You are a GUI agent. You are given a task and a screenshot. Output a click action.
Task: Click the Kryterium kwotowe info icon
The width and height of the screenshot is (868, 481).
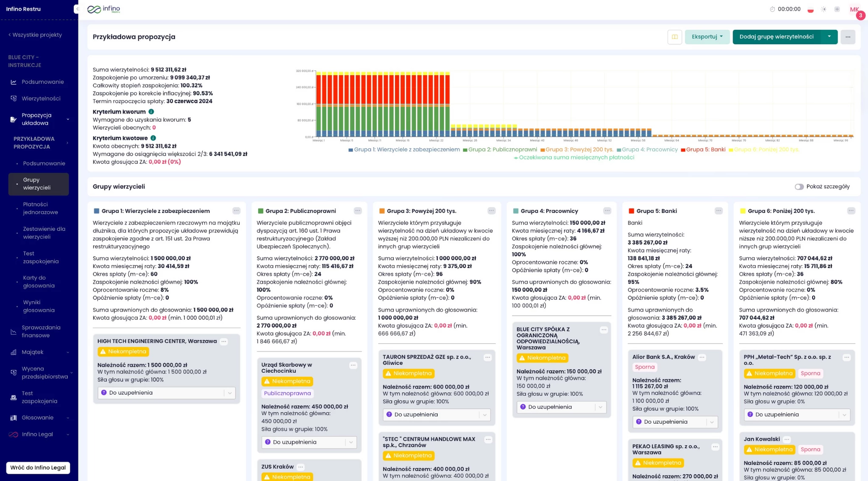click(153, 138)
